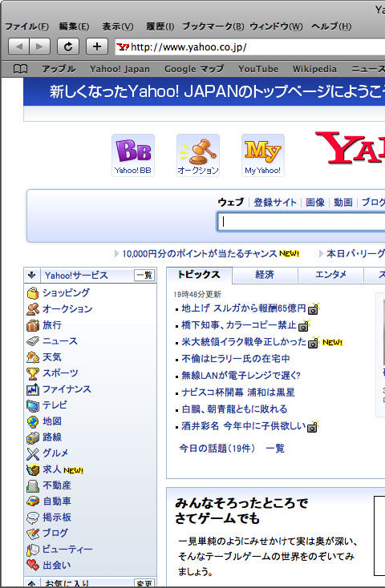
Task: Reload the page with the refresh button
Action: 68,47
